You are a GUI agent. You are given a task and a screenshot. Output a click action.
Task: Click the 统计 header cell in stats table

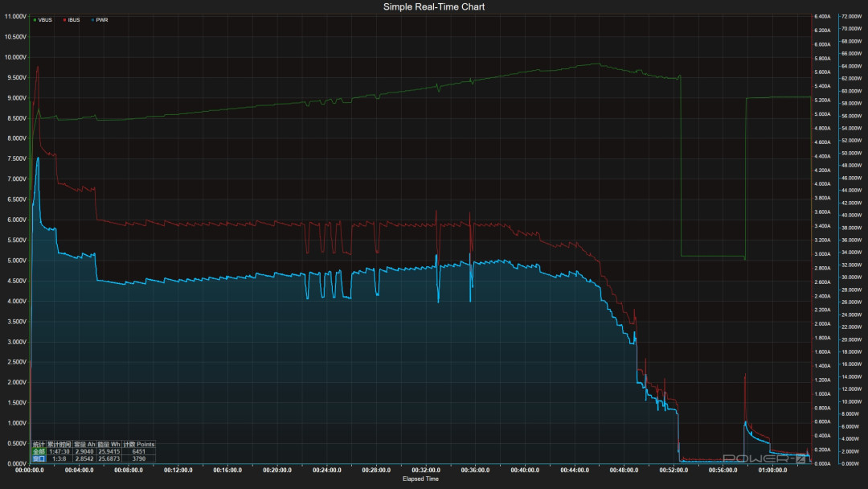(39, 444)
